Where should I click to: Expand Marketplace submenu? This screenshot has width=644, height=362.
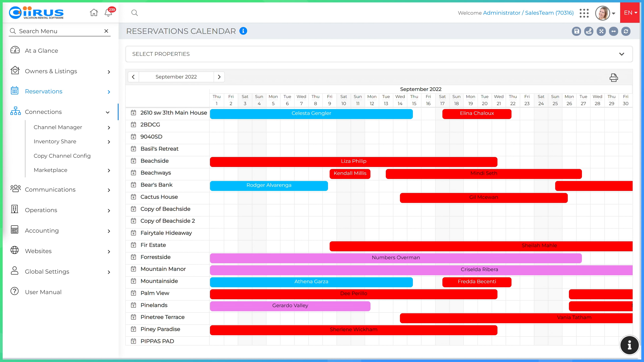click(72, 170)
